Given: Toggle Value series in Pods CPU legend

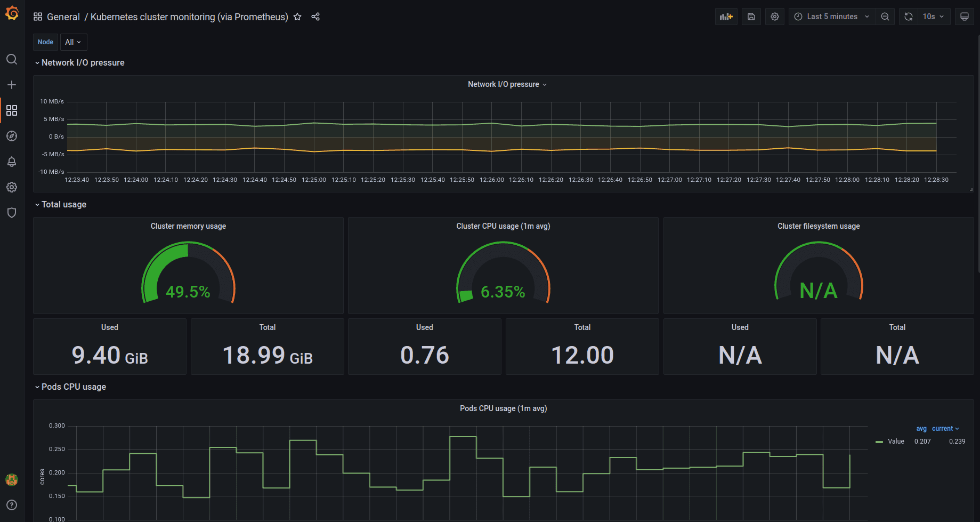Looking at the screenshot, I should click(895, 441).
